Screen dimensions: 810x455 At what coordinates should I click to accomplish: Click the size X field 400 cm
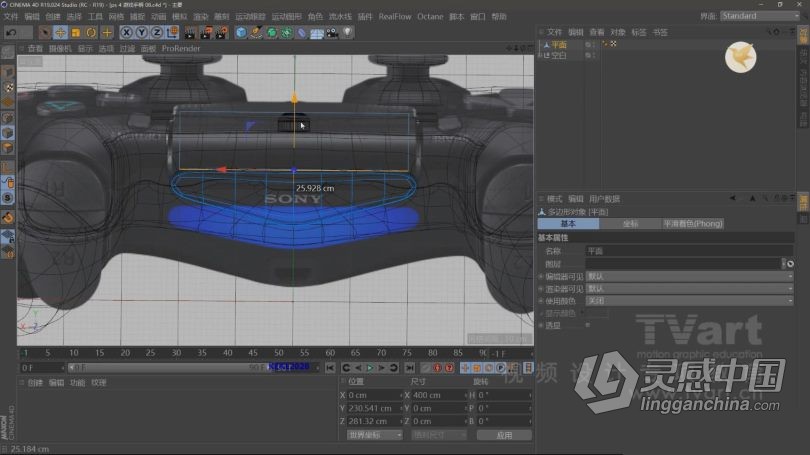coord(439,395)
